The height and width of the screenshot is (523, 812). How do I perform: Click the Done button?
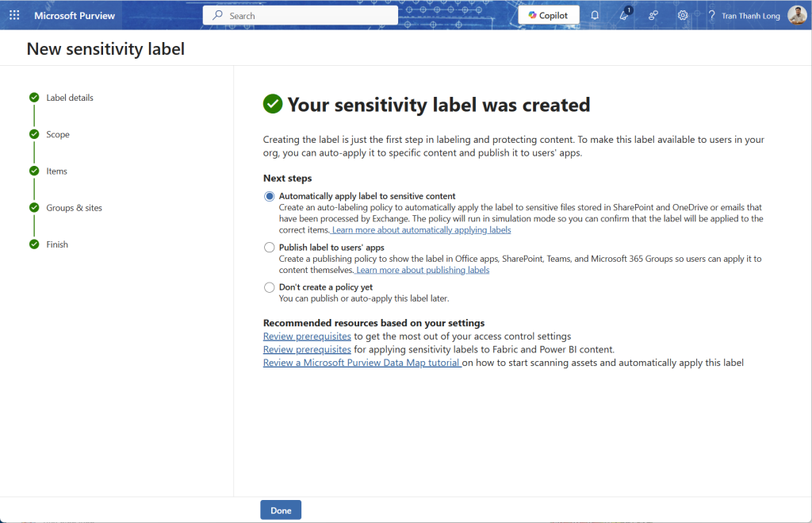point(281,510)
